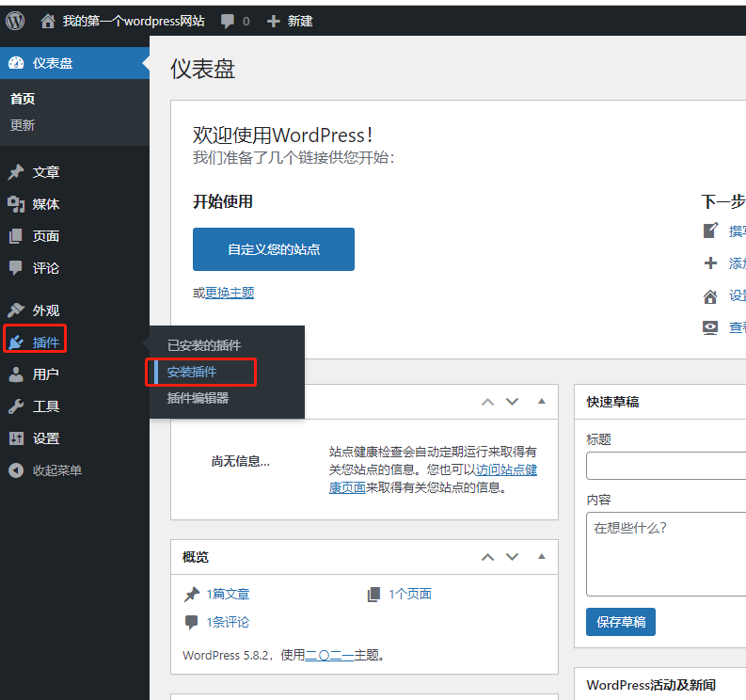Click 新建 in the admin bar
746x700 pixels.
click(300, 21)
